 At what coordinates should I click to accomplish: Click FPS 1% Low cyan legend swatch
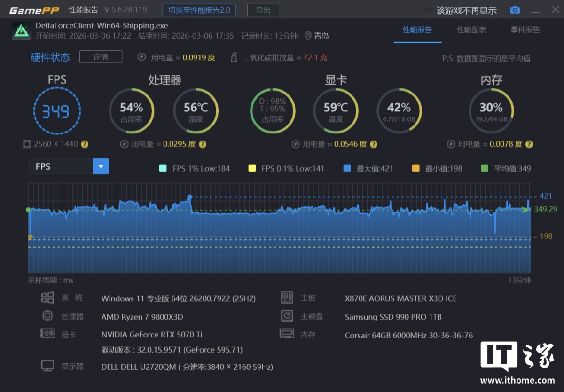coord(163,168)
